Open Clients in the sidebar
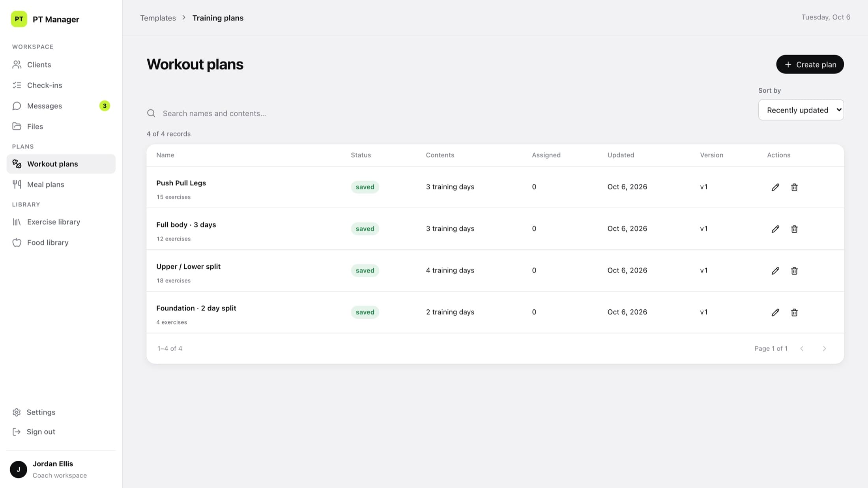 61,64
